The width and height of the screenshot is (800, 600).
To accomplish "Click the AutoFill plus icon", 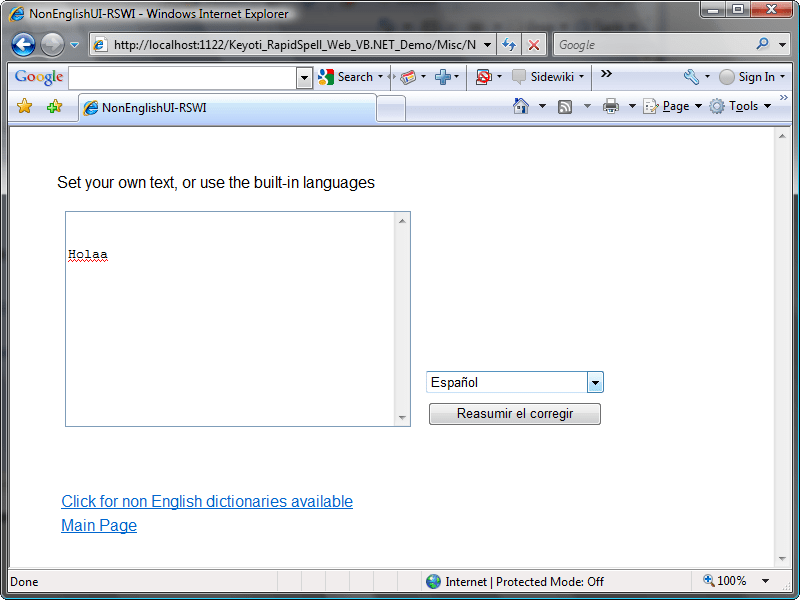I will (441, 77).
